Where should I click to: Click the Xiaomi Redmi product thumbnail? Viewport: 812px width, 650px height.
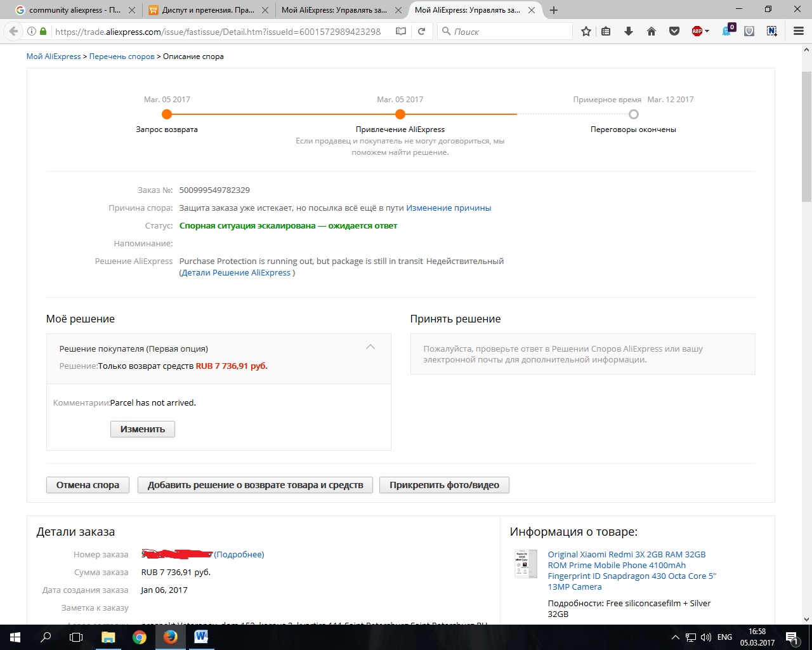point(526,564)
